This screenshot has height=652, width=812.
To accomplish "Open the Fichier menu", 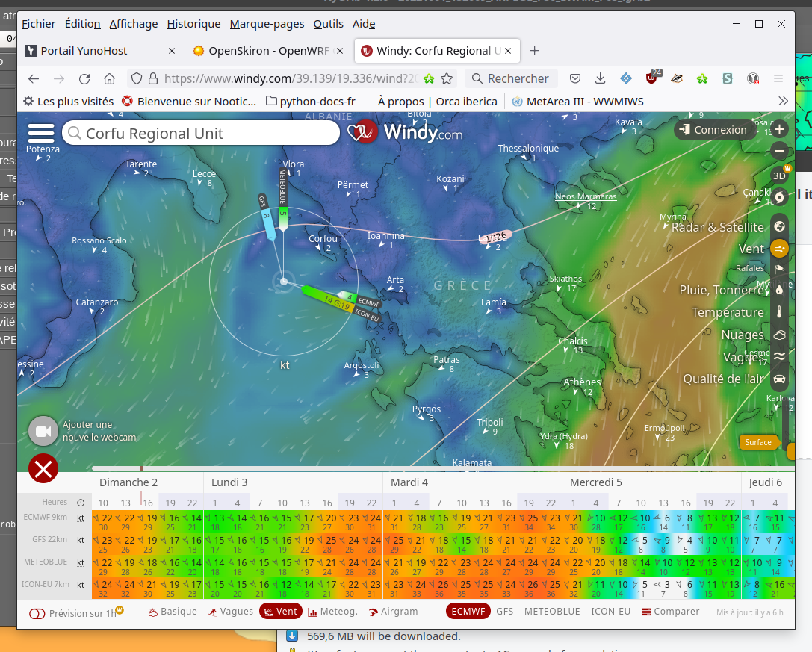I will click(38, 24).
